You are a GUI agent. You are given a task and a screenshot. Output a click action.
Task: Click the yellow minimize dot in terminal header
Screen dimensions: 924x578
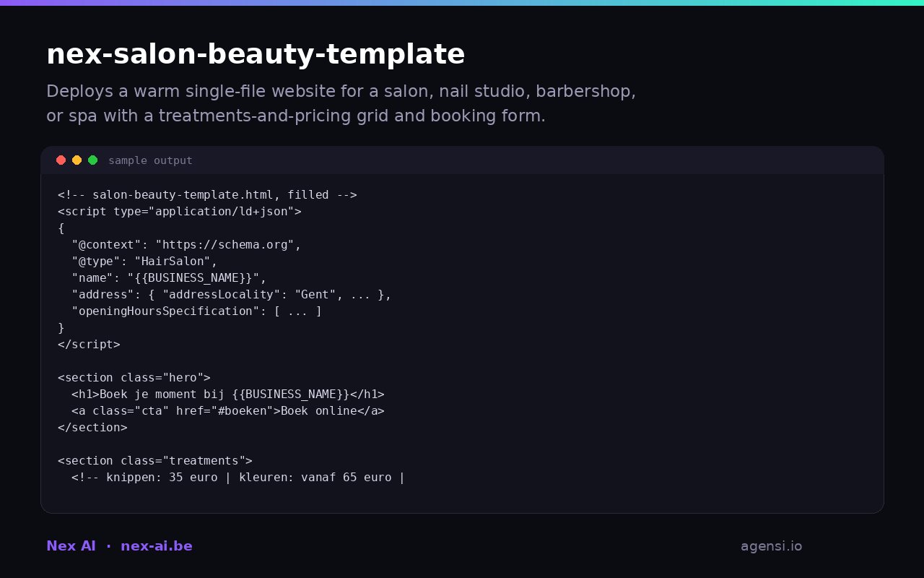(77, 160)
